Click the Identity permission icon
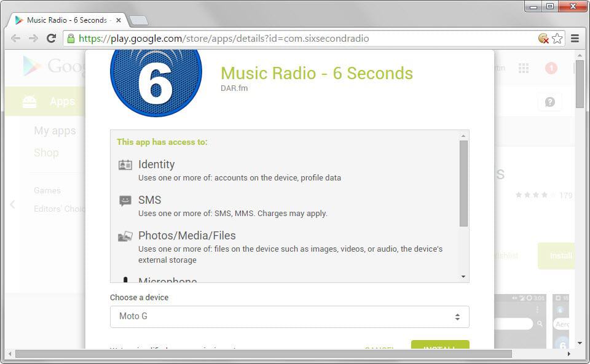 [x=125, y=165]
